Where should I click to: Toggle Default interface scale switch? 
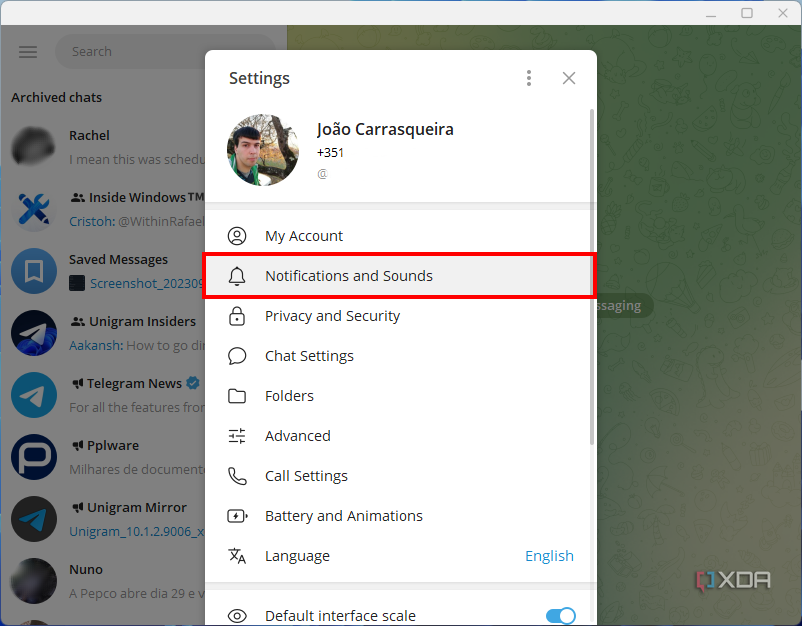(x=560, y=615)
